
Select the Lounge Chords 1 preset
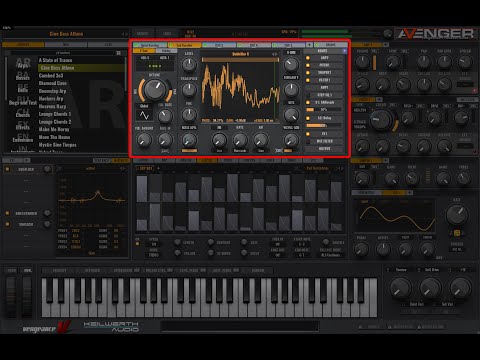[x=55, y=114]
